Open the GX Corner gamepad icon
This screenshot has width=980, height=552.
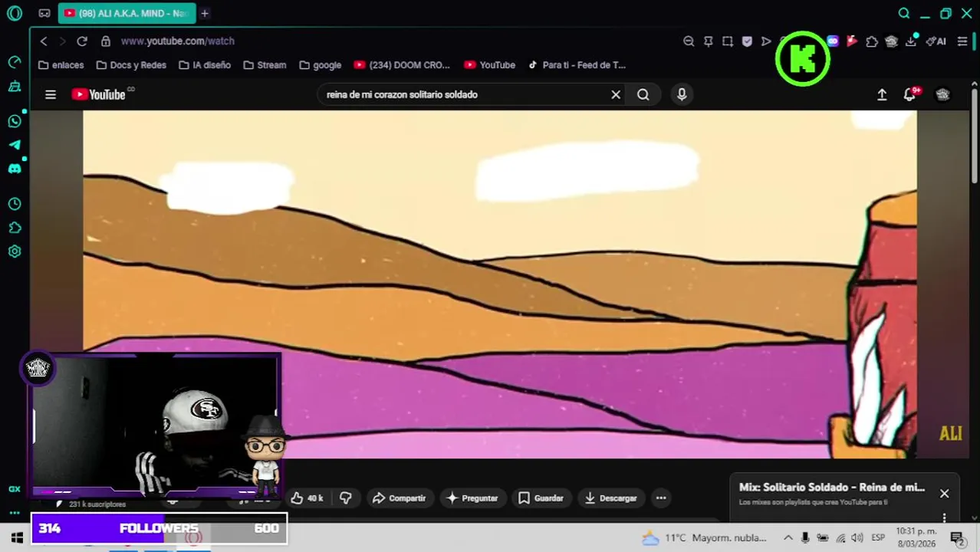point(44,13)
